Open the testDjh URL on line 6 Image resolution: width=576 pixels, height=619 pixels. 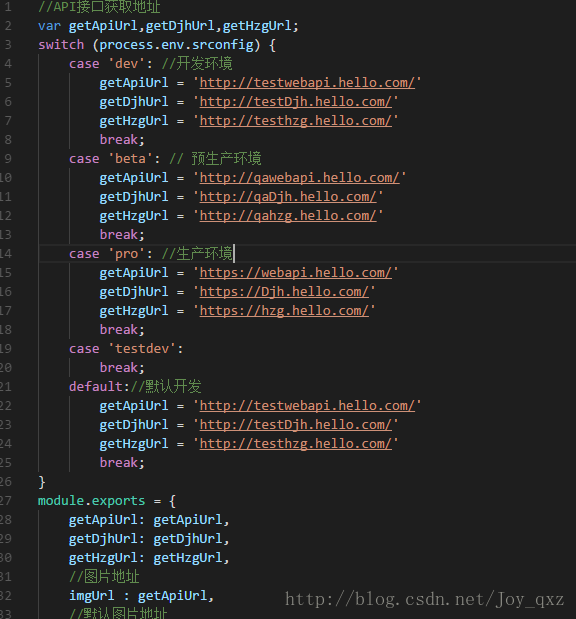(296, 102)
